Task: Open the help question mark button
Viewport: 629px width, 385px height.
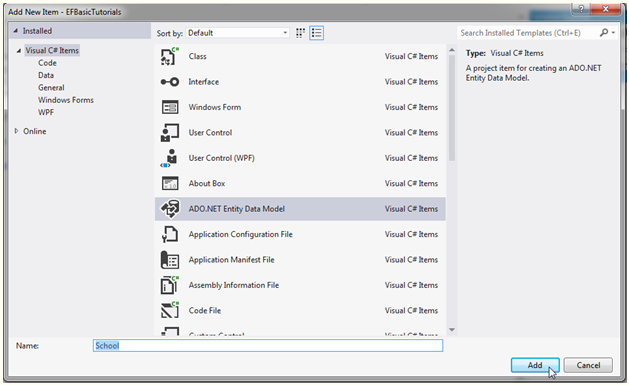Action: pos(581,9)
